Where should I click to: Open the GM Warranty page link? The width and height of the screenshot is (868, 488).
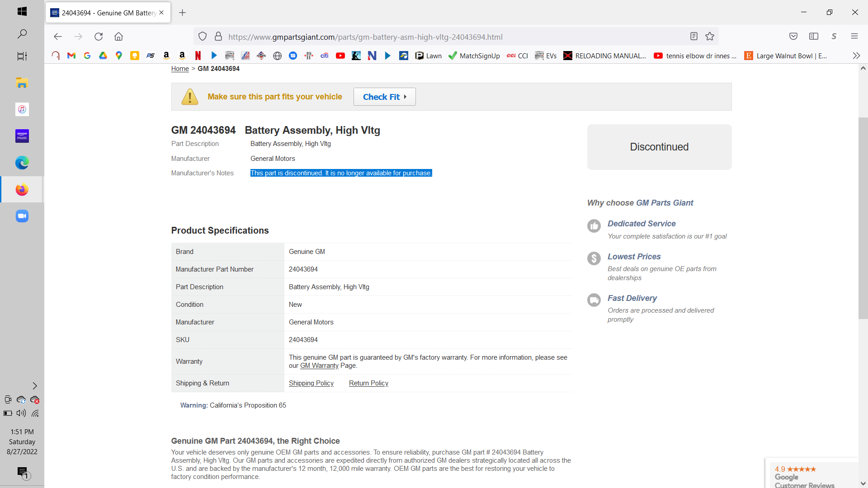pyautogui.click(x=319, y=366)
